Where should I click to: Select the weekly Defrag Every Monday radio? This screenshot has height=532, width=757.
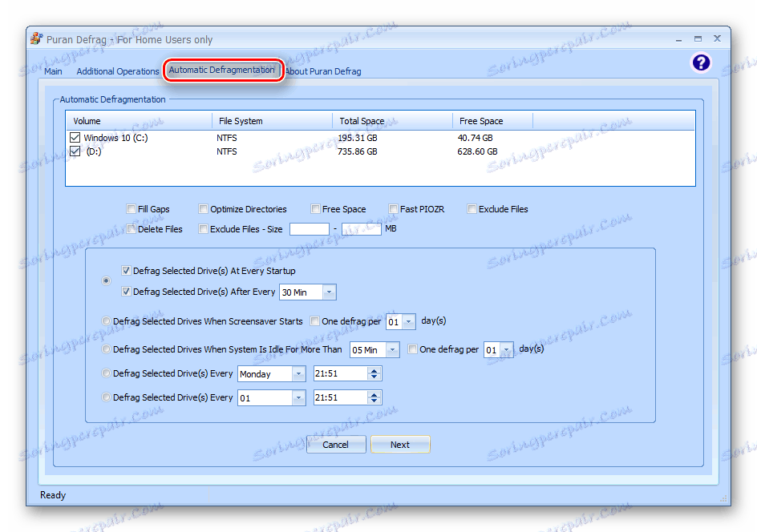[x=106, y=373]
